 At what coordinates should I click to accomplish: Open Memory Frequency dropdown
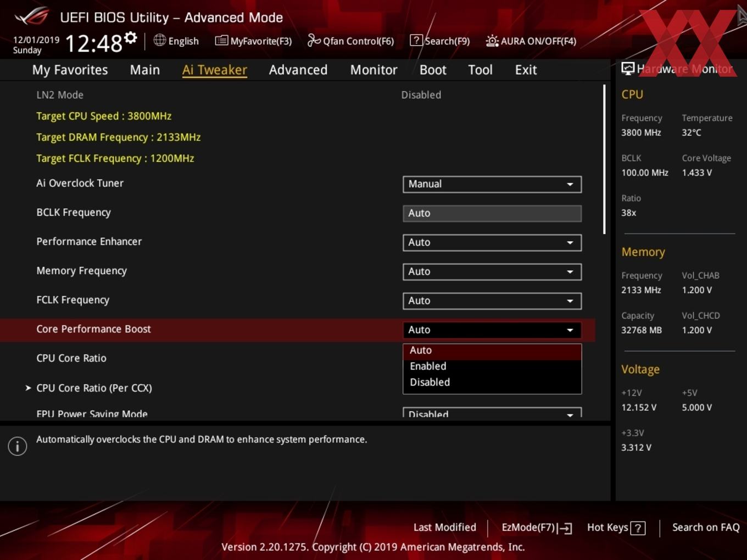[x=492, y=271]
